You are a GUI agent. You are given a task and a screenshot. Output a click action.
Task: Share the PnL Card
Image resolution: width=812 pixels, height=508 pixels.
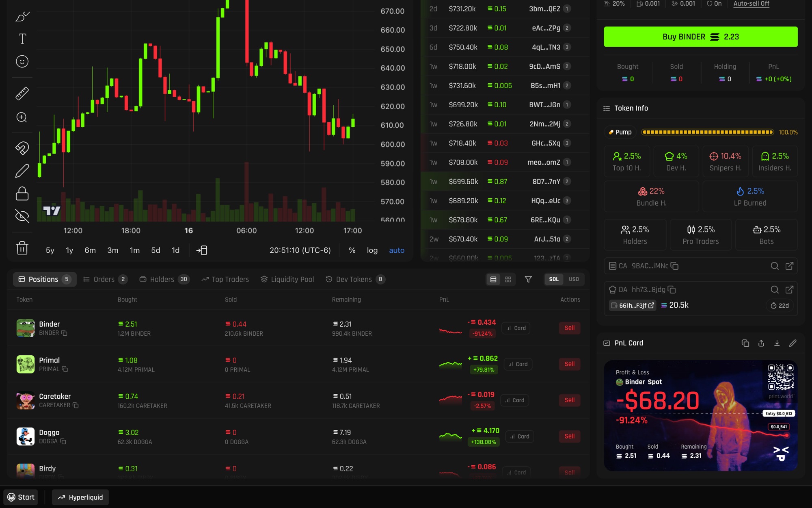click(761, 343)
